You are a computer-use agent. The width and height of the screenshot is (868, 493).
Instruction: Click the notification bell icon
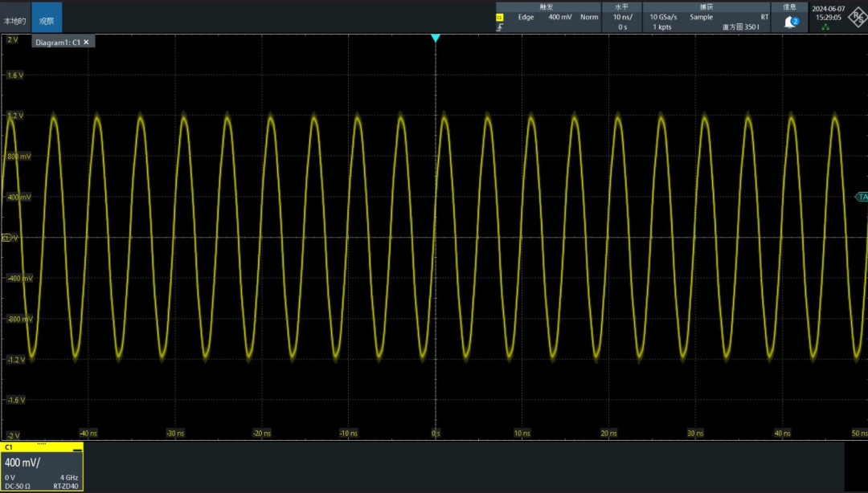[x=790, y=22]
